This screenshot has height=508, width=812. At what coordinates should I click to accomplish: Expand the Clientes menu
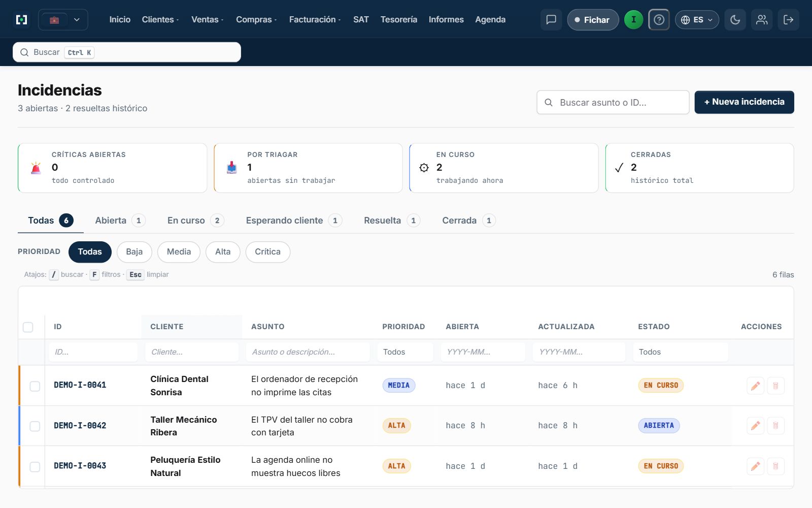point(160,20)
